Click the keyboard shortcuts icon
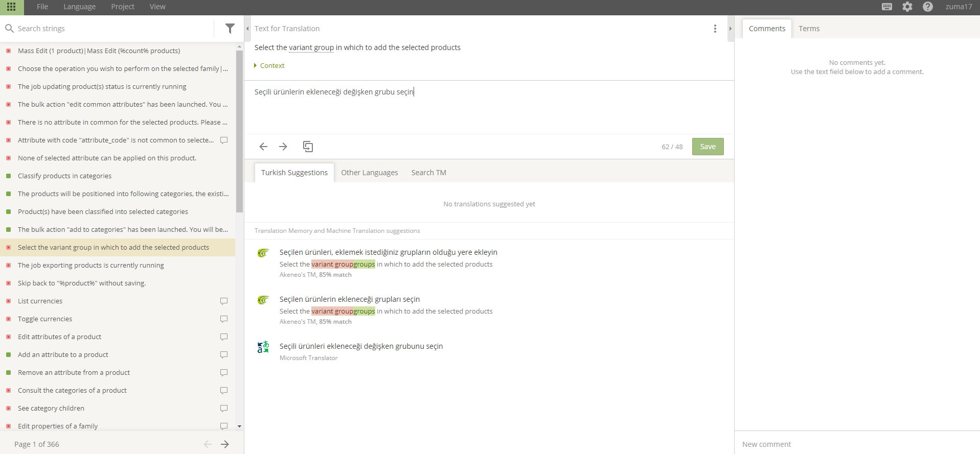980x454 pixels. tap(887, 7)
